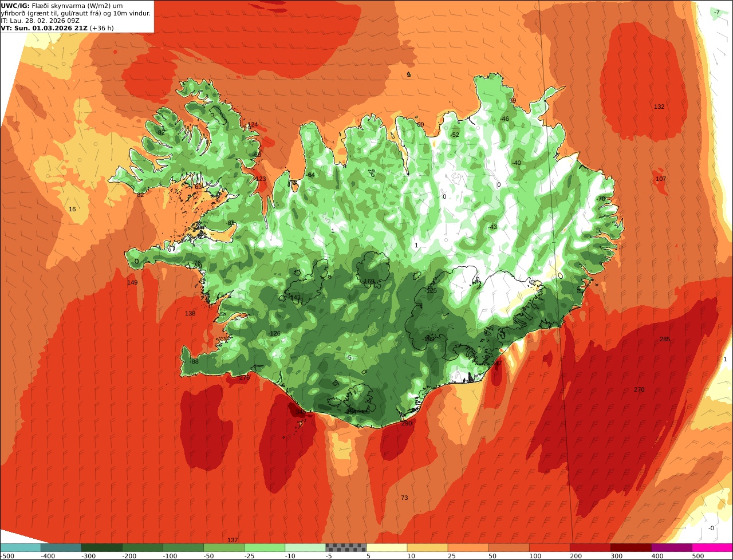Click the legend label '-500'

7,555
